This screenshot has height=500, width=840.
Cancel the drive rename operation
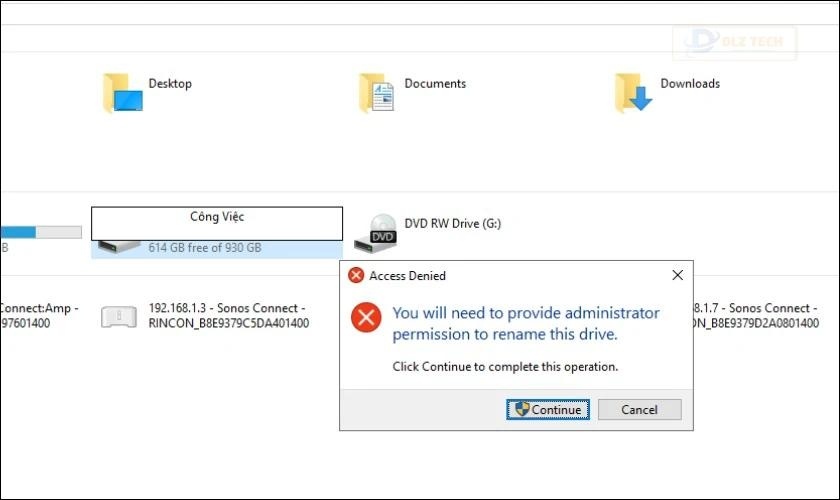coord(639,410)
